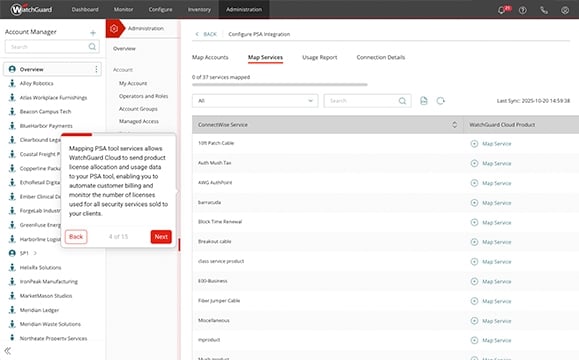Image resolution: width=579 pixels, height=360 pixels.
Task: Click the Last Sync timestamp text
Action: 533,100
